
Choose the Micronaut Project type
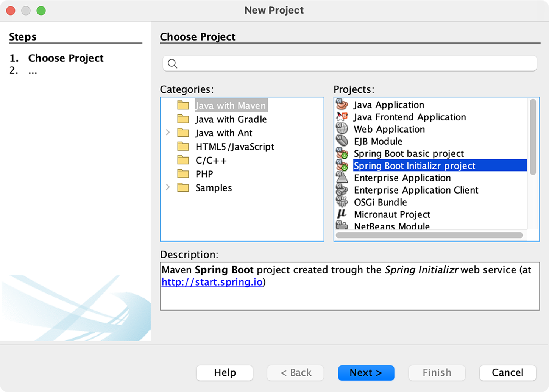click(x=392, y=214)
